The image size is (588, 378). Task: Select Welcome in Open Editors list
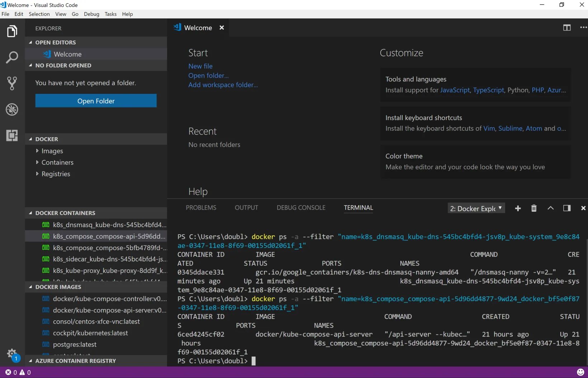96,54
